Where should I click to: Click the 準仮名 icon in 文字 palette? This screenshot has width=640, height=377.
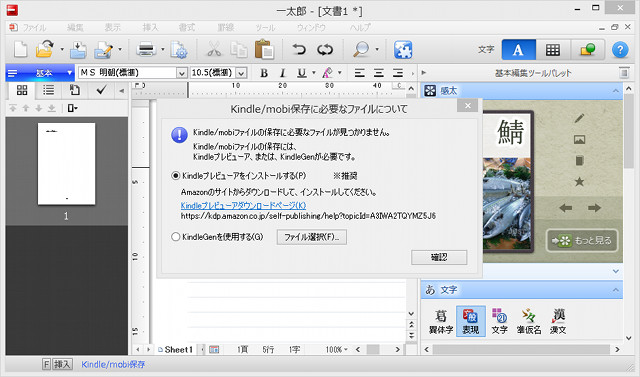tap(529, 322)
